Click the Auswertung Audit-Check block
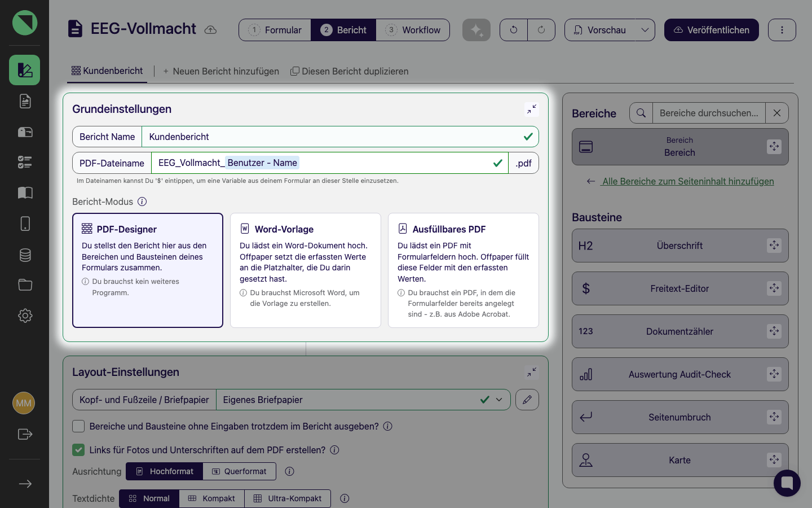The width and height of the screenshot is (812, 508). [680, 374]
